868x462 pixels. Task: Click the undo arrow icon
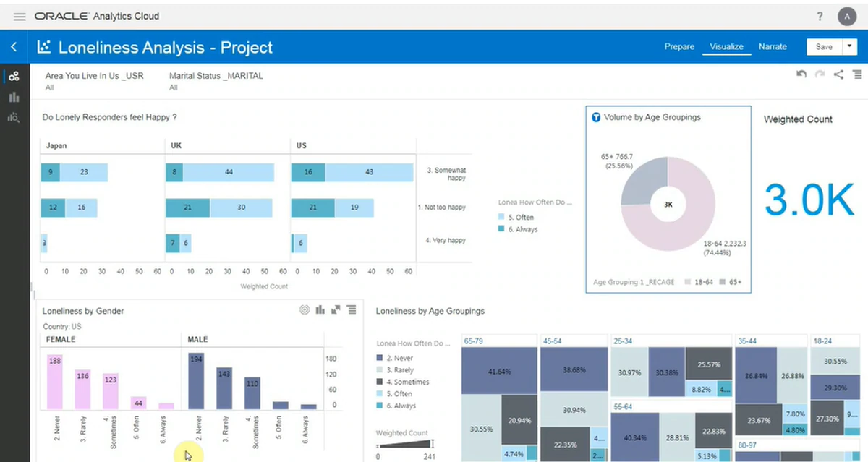click(x=801, y=74)
